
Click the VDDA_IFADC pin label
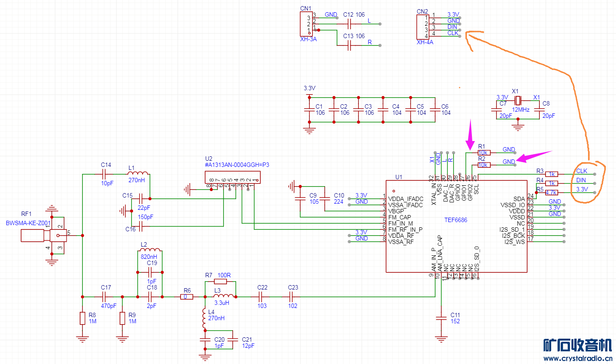pyautogui.click(x=405, y=199)
